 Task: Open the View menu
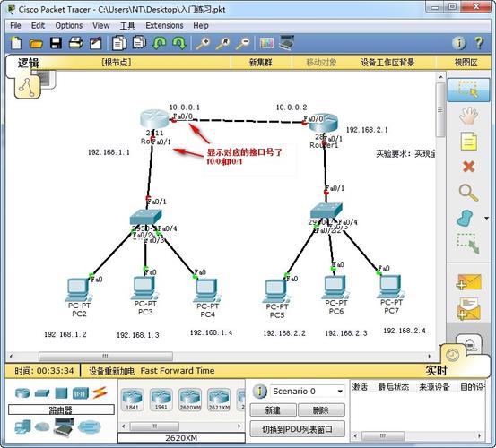pyautogui.click(x=101, y=25)
